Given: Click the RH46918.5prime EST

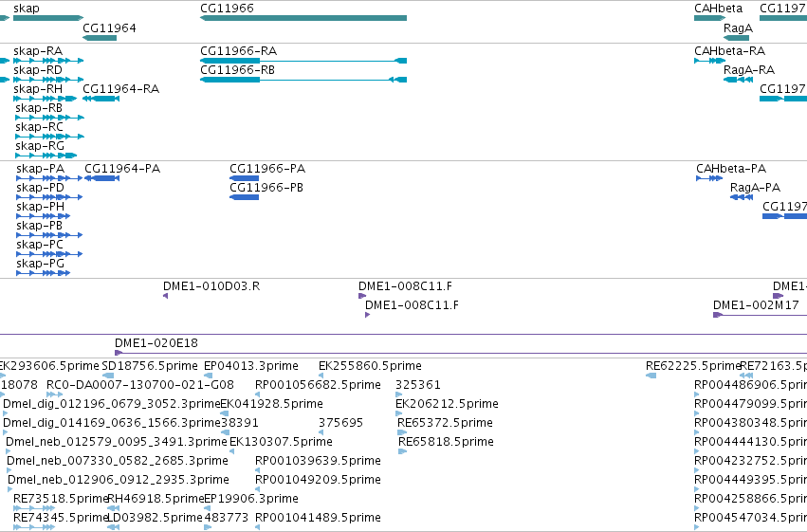Looking at the screenshot, I should tap(114, 508).
